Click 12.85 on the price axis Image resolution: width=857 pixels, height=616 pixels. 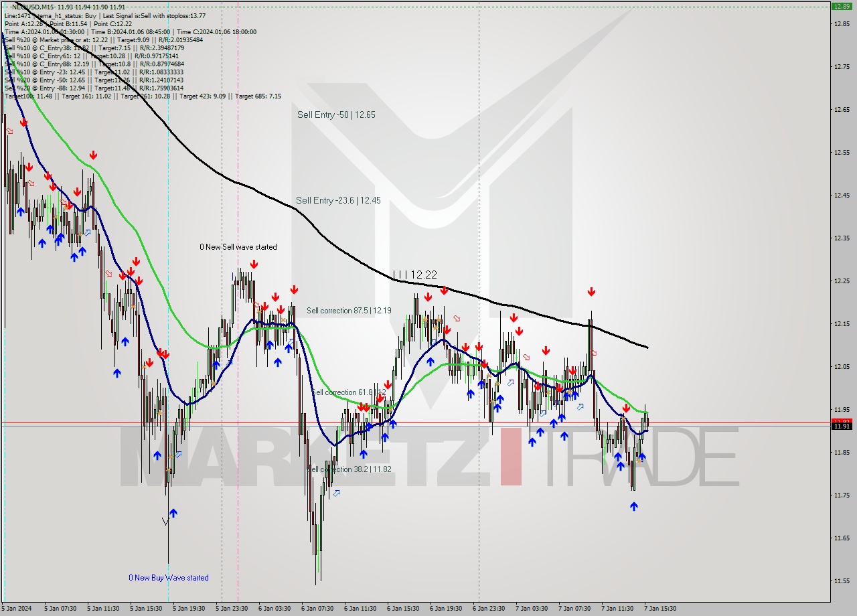click(x=842, y=24)
